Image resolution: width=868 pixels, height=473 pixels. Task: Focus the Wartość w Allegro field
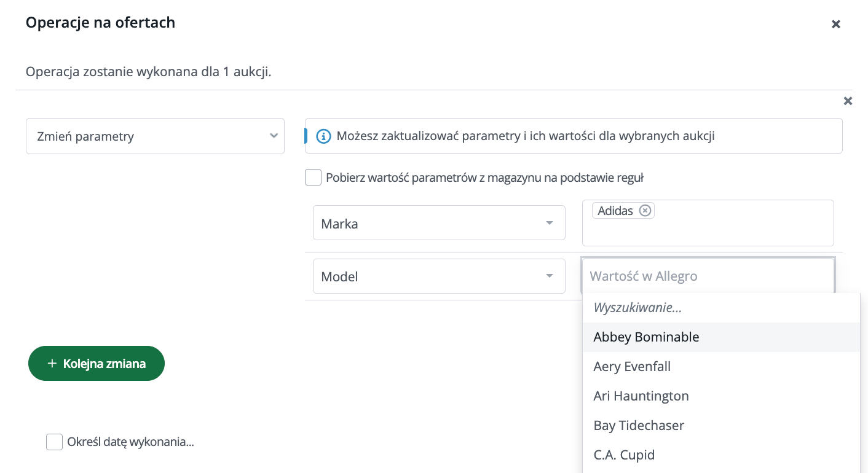coord(707,276)
